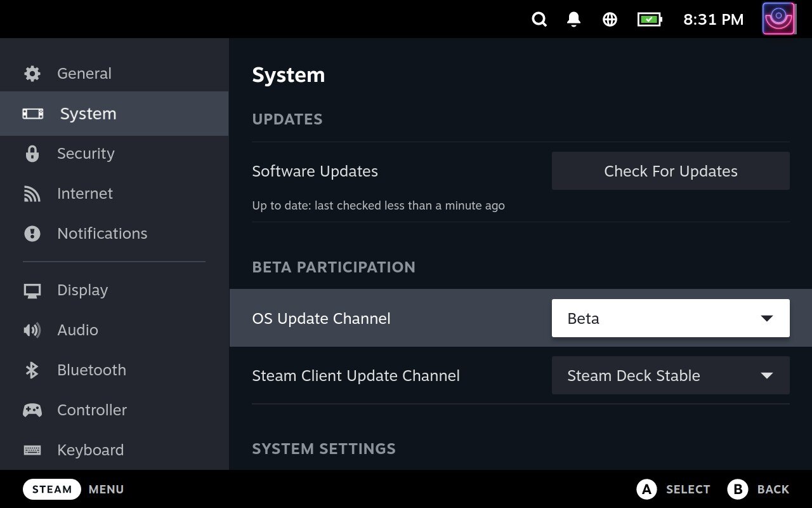
Task: Click the System entry in the sidebar
Action: pos(88,114)
